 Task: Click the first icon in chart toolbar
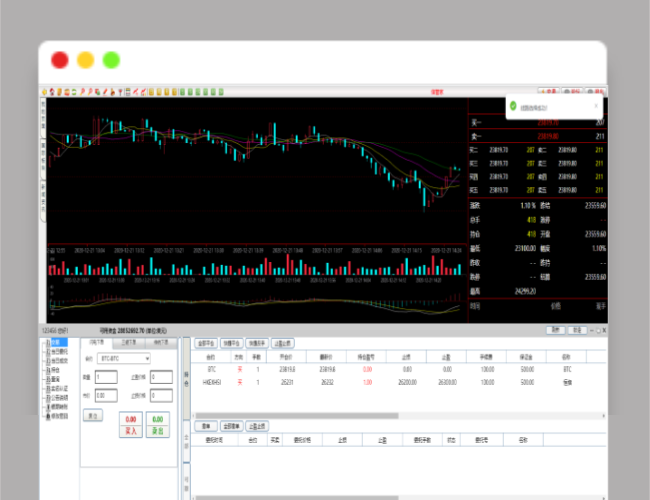pyautogui.click(x=44, y=92)
